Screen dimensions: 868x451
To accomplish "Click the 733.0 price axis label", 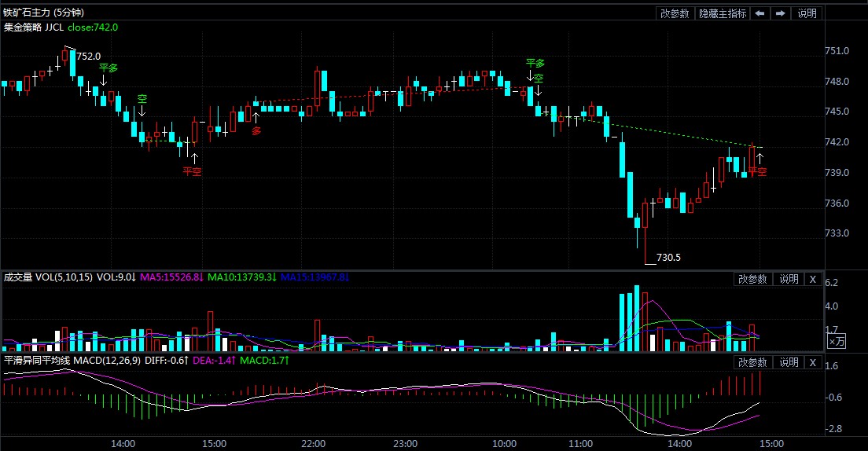I will pyautogui.click(x=837, y=233).
